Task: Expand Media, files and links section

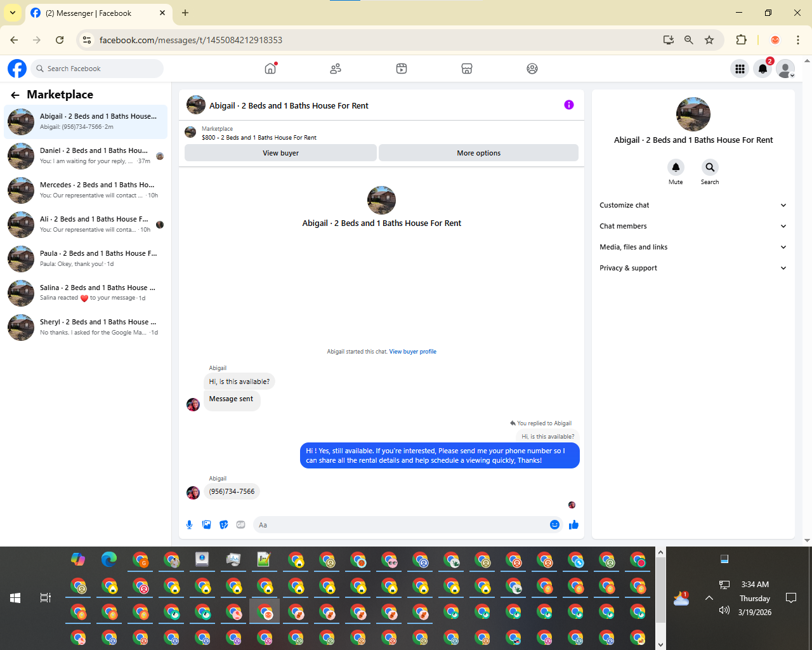Action: (x=693, y=247)
